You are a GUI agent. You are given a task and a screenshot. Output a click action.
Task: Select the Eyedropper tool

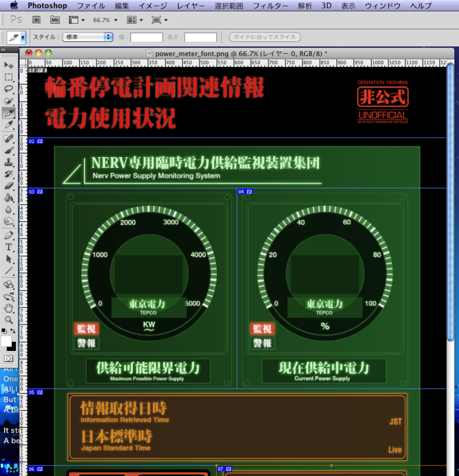(8, 125)
